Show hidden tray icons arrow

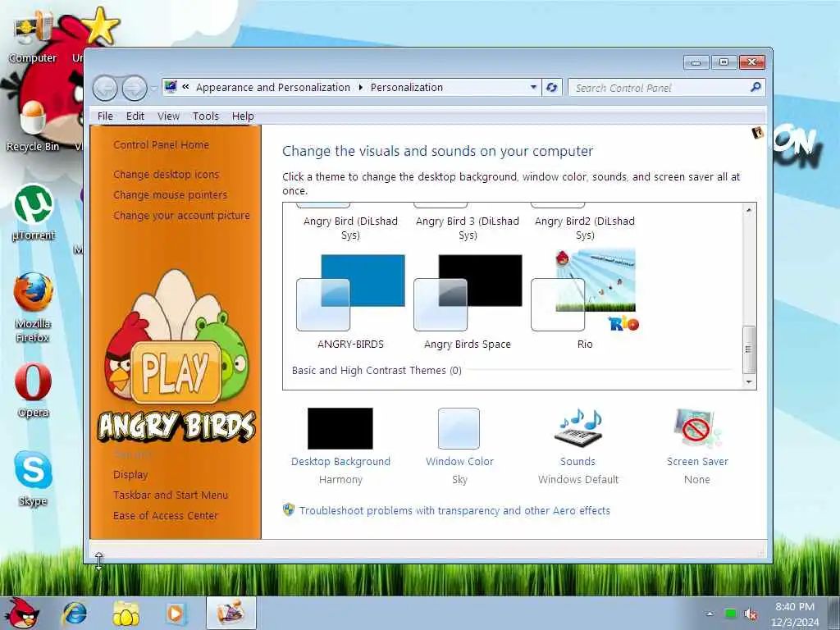click(x=710, y=614)
